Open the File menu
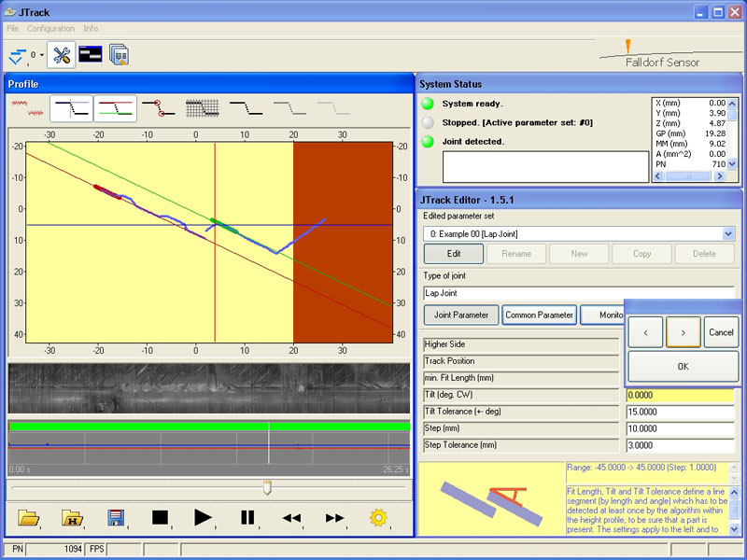The height and width of the screenshot is (560, 747). tap(12, 29)
